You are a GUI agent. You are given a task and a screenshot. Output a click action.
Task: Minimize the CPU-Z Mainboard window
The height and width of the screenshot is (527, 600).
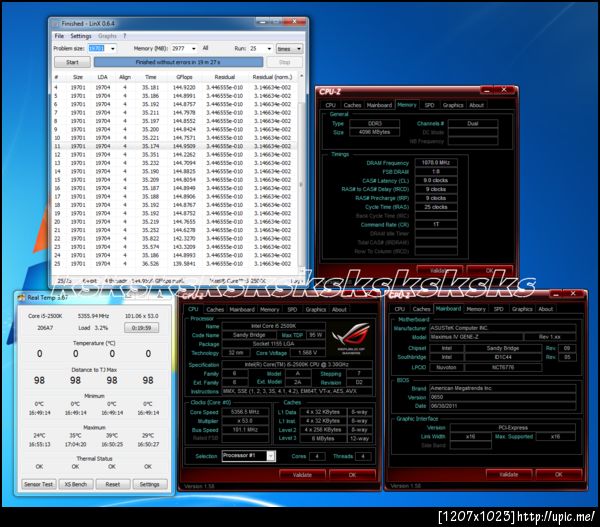(x=556, y=294)
